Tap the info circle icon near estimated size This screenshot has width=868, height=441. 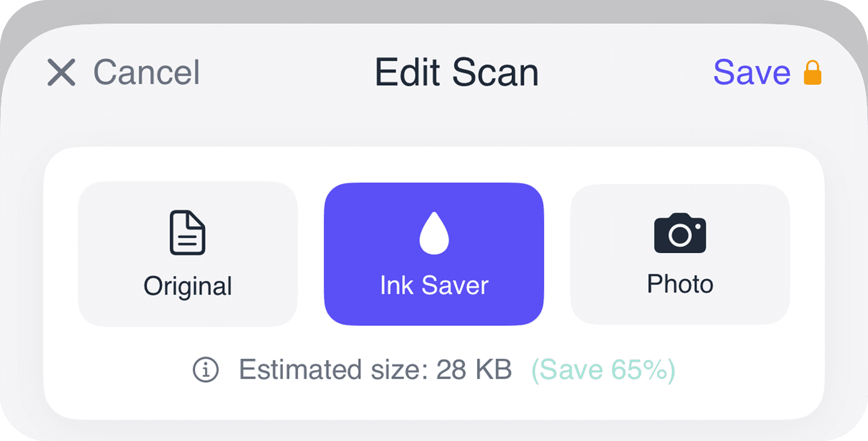[x=206, y=369]
